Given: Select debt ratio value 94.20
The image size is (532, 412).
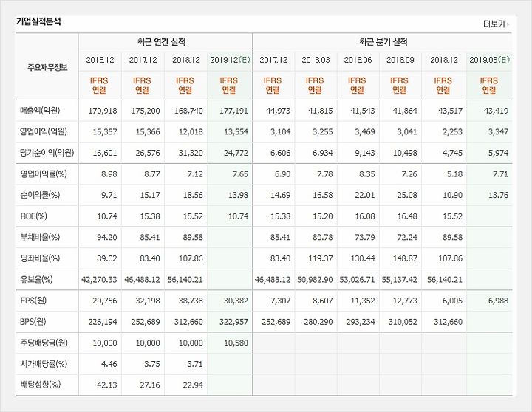Looking at the screenshot, I should point(107,237).
